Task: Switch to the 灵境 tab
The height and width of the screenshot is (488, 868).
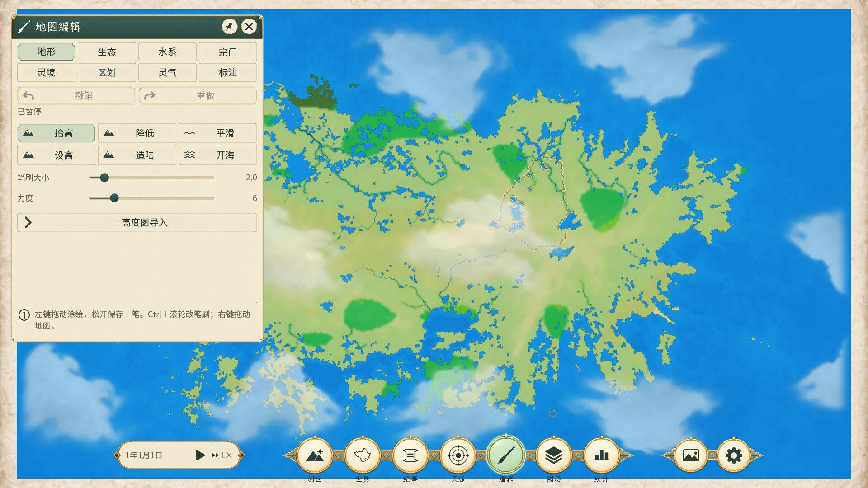Action: 46,72
